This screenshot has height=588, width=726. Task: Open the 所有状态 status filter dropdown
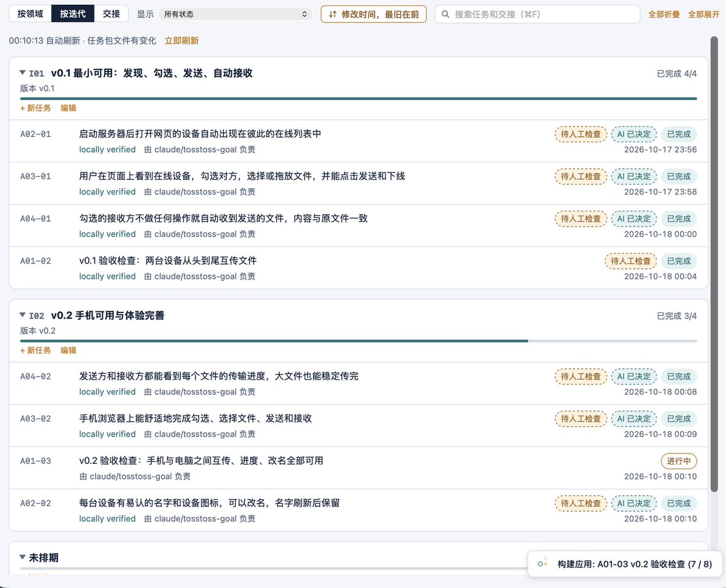[235, 15]
